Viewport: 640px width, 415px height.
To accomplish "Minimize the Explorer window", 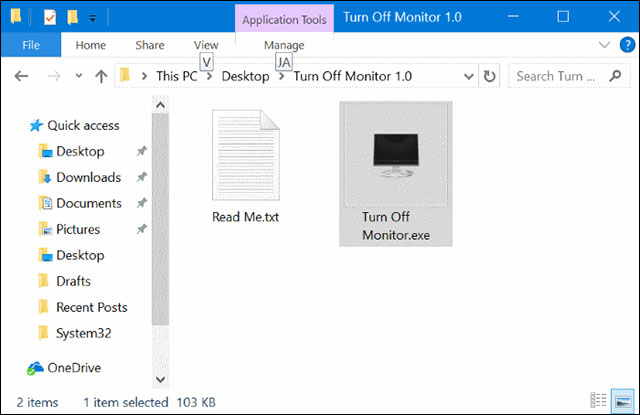I will (513, 17).
